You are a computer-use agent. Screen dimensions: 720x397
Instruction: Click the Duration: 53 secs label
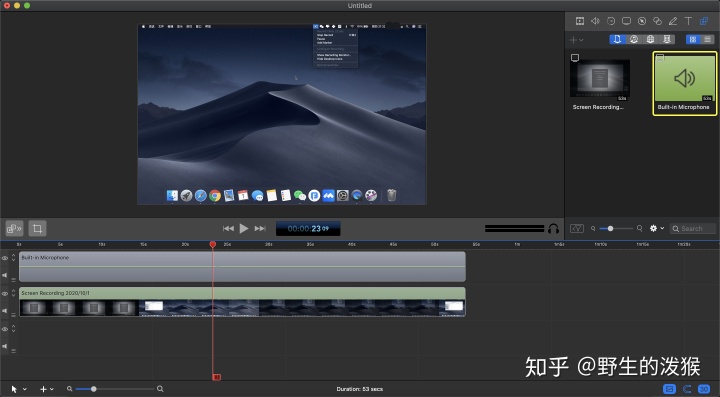[360, 389]
